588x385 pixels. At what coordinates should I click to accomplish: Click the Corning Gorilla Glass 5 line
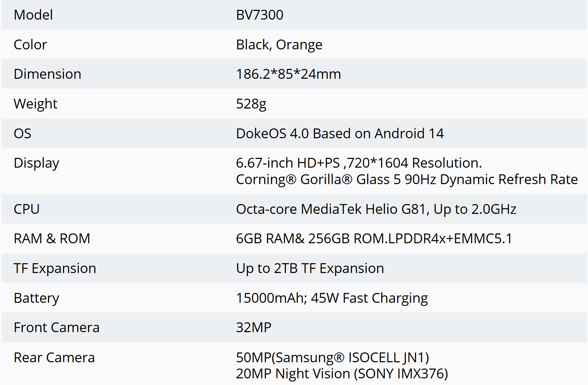click(407, 180)
